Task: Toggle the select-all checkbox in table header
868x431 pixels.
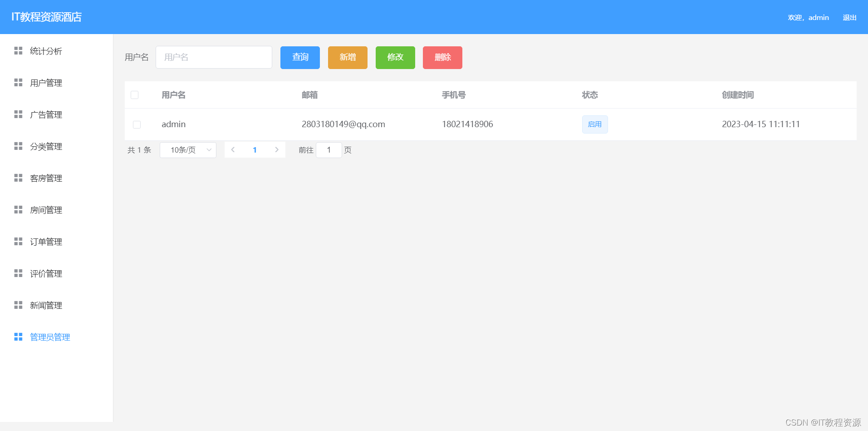Action: [x=134, y=95]
